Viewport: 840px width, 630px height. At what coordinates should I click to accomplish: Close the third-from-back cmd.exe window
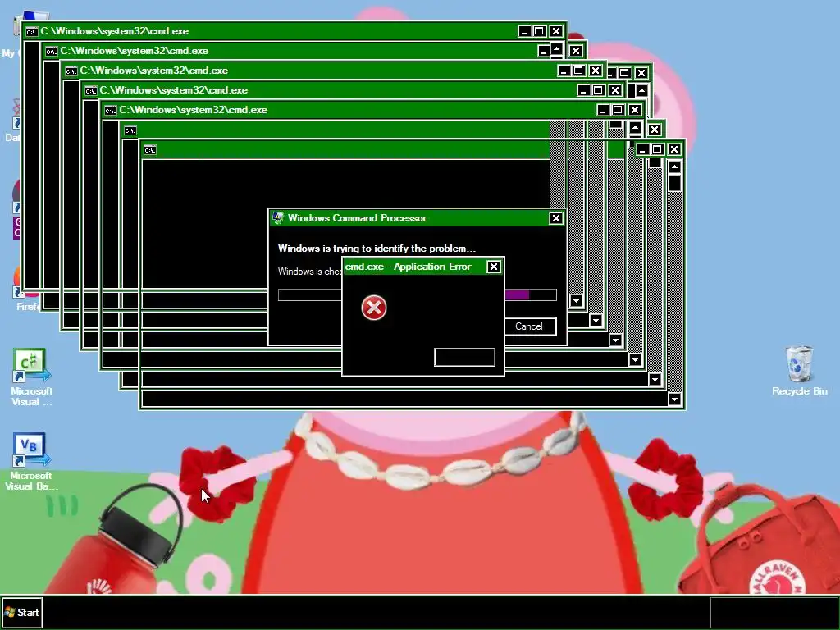[x=596, y=71]
